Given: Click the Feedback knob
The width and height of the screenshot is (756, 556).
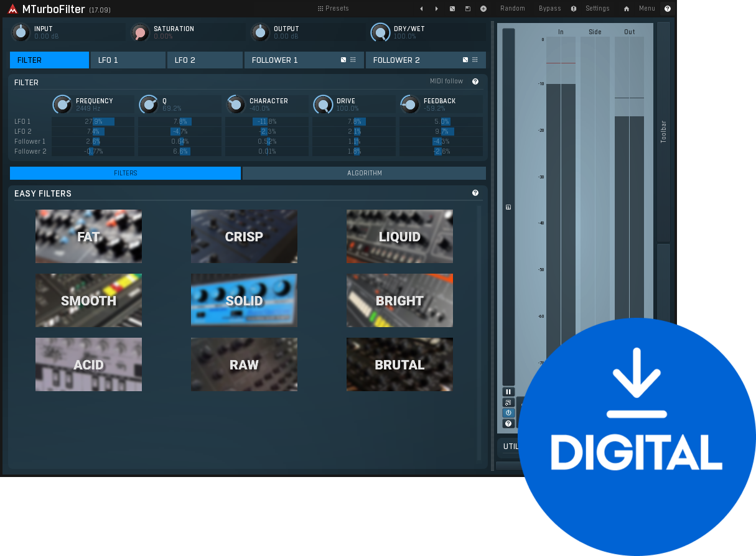Looking at the screenshot, I should (x=409, y=104).
